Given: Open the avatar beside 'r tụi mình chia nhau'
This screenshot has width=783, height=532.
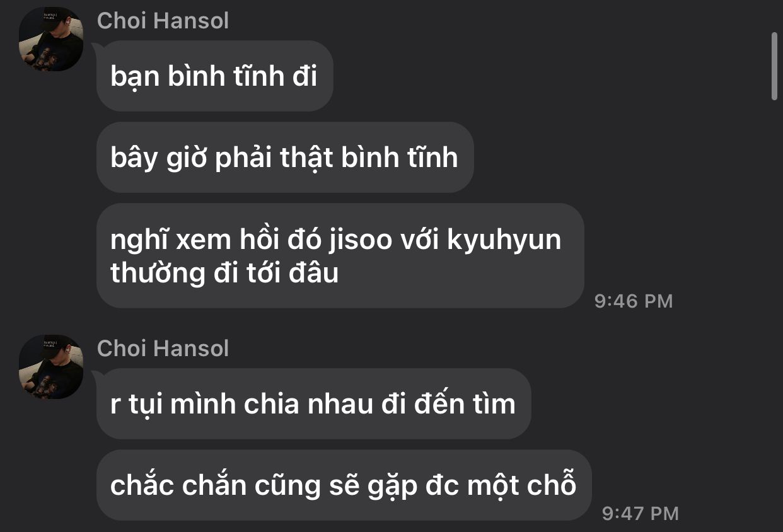Looking at the screenshot, I should [51, 367].
